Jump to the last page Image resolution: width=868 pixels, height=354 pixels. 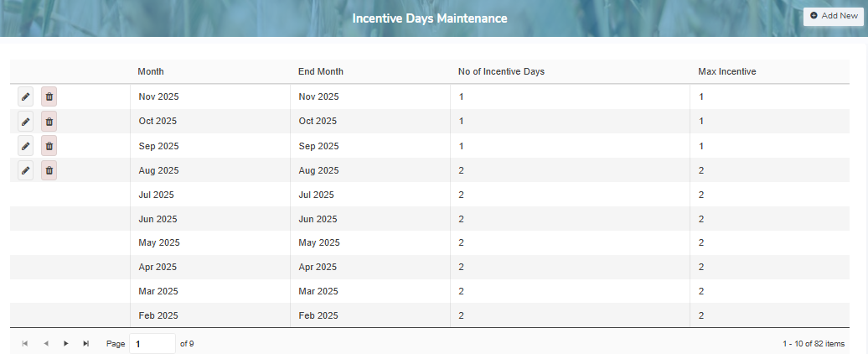tap(86, 344)
